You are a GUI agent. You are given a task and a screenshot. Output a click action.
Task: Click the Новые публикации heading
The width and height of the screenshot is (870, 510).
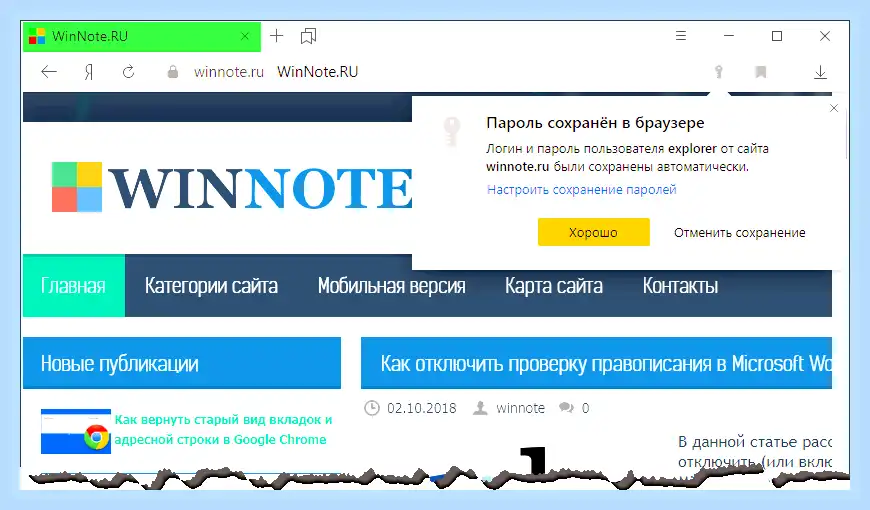[119, 363]
